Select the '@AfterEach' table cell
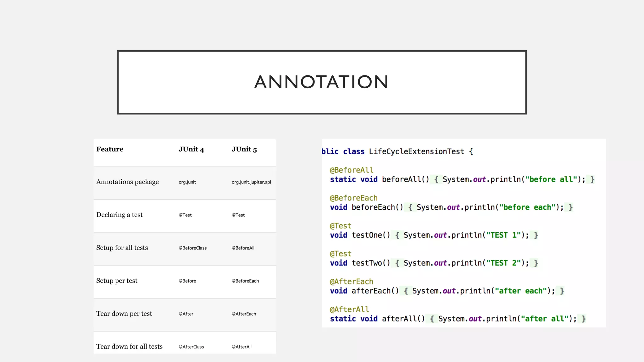 pos(244,314)
